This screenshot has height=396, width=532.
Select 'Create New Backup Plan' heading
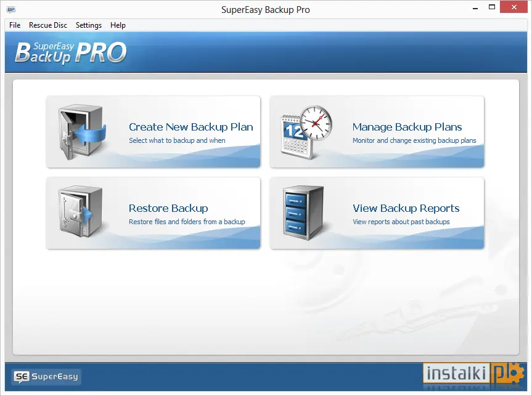point(191,127)
